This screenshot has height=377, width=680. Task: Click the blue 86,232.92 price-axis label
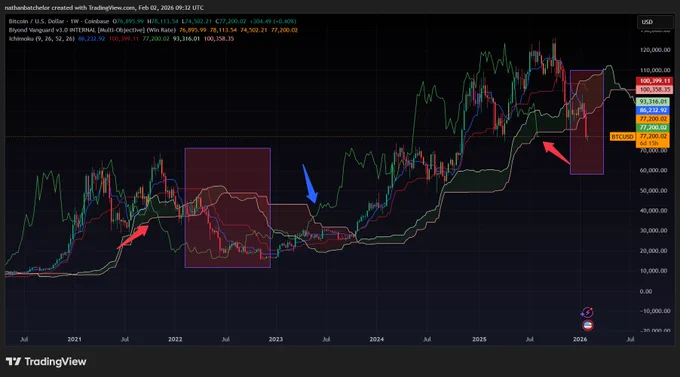[x=654, y=110]
